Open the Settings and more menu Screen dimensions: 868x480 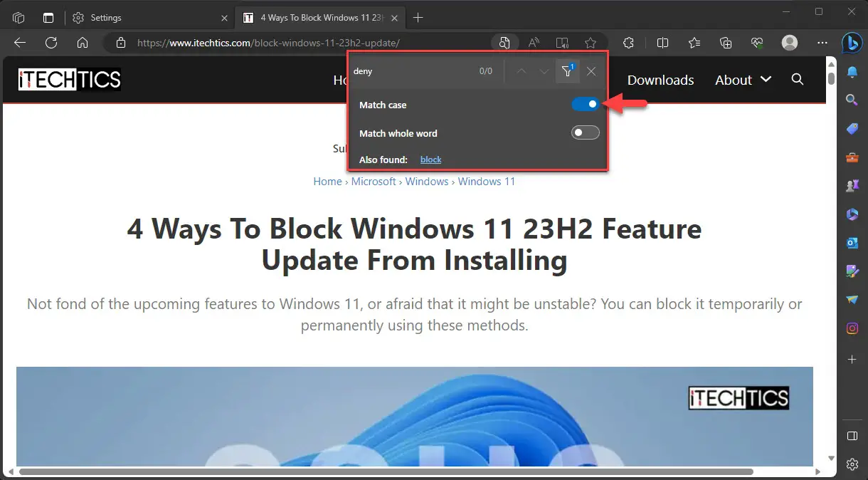click(822, 43)
